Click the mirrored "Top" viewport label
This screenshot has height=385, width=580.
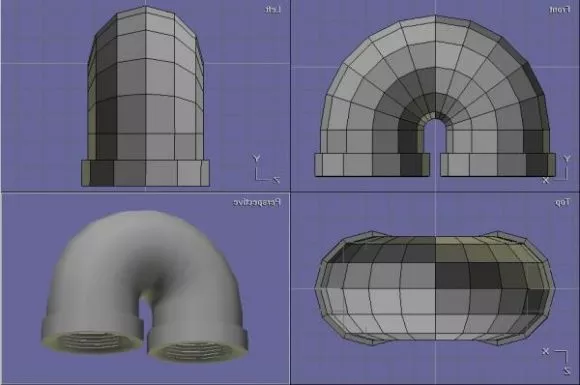(x=562, y=202)
